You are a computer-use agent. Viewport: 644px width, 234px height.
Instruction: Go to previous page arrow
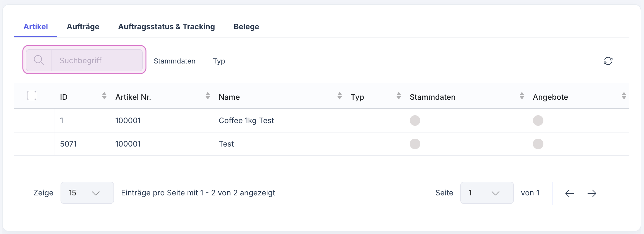[x=569, y=193]
